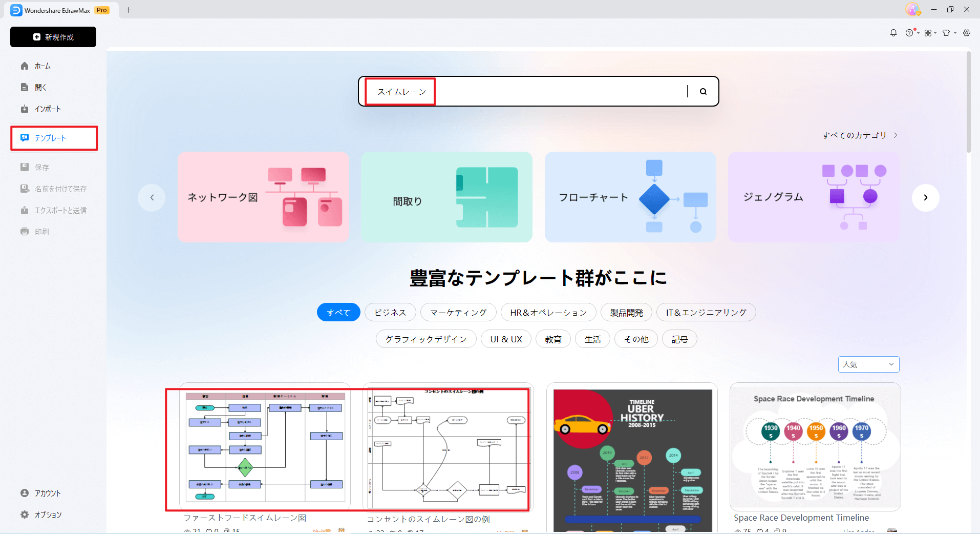This screenshot has height=534, width=980.
Task: Open the Space Race Development Timeline template
Action: point(815,446)
